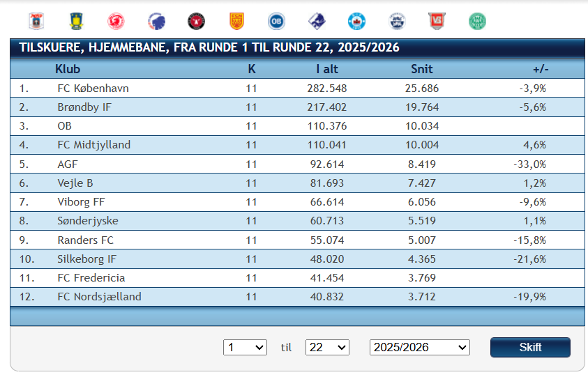
Task: Select the OB row club name
Action: (64, 126)
